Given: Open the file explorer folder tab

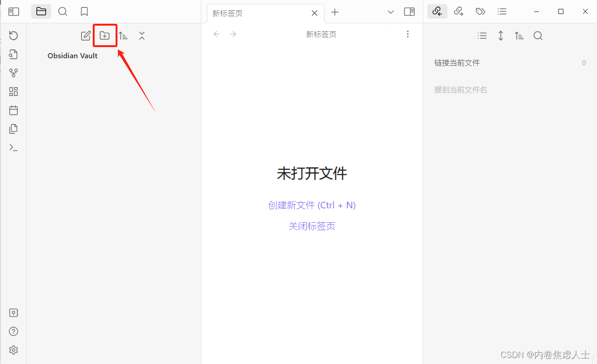Looking at the screenshot, I should pyautogui.click(x=41, y=12).
